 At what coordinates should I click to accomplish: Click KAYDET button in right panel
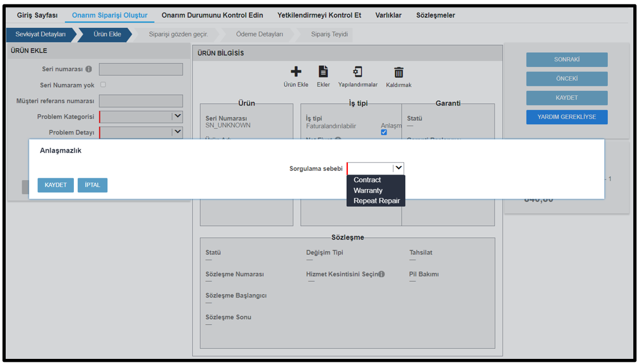pos(567,98)
